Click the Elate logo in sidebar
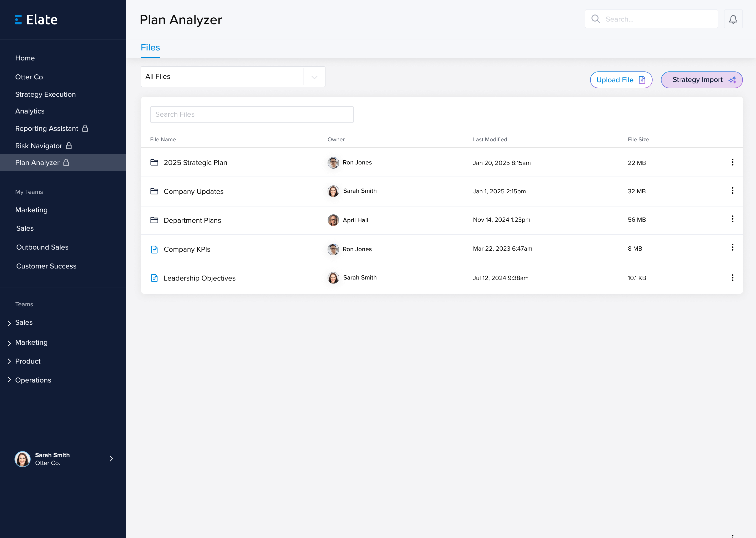 click(36, 19)
